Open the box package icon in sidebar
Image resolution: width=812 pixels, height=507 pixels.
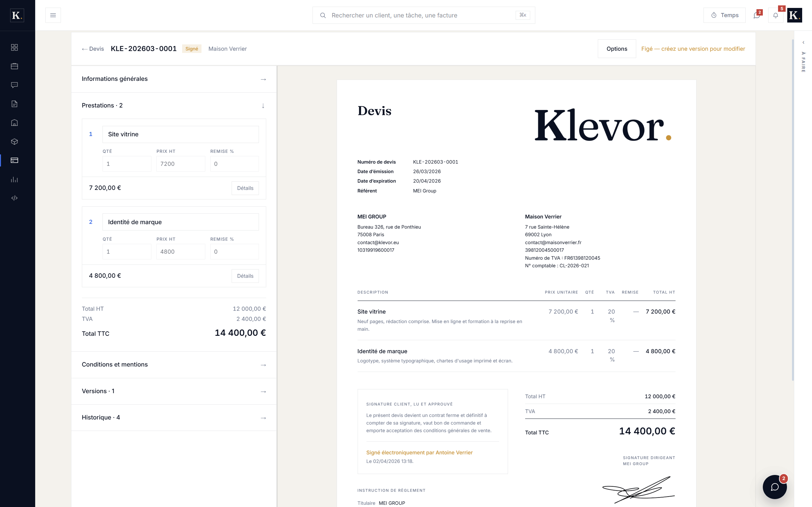[14, 141]
